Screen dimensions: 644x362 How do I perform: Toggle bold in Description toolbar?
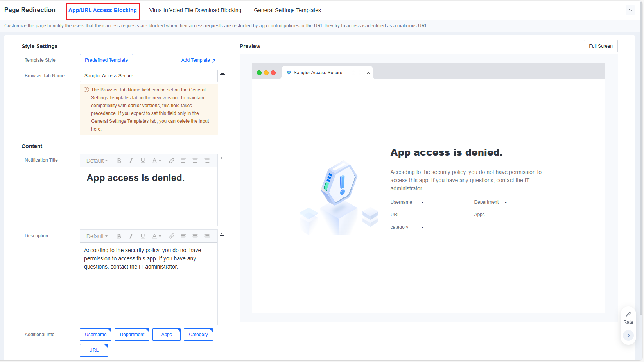click(119, 236)
